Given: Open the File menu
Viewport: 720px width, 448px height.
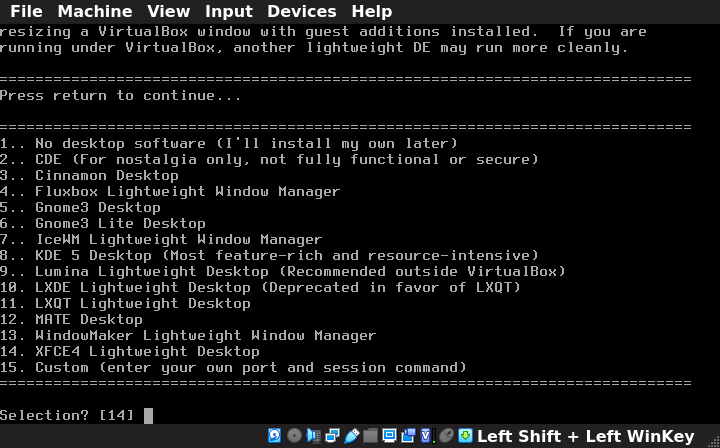Looking at the screenshot, I should tap(26, 11).
